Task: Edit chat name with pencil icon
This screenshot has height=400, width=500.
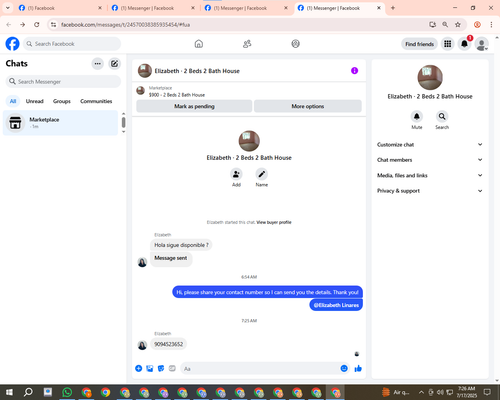Action: tap(262, 174)
